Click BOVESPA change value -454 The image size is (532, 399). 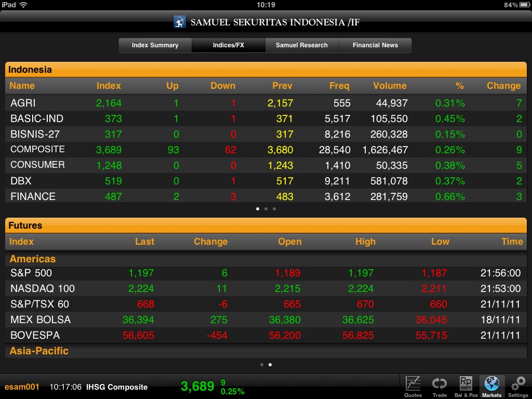(x=217, y=336)
